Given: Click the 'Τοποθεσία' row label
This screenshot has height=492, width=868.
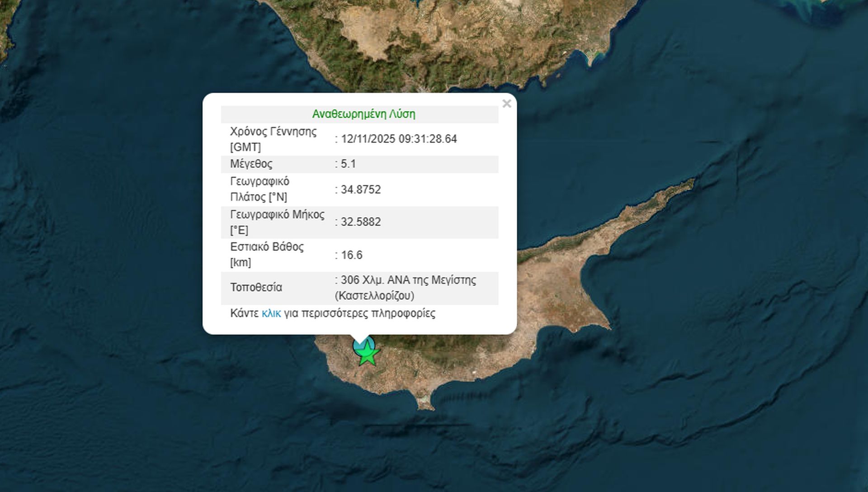Looking at the screenshot, I should coord(256,288).
